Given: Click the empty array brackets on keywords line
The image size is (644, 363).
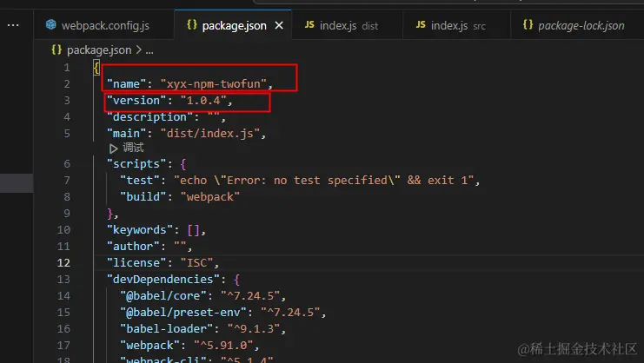Looking at the screenshot, I should point(194,229).
